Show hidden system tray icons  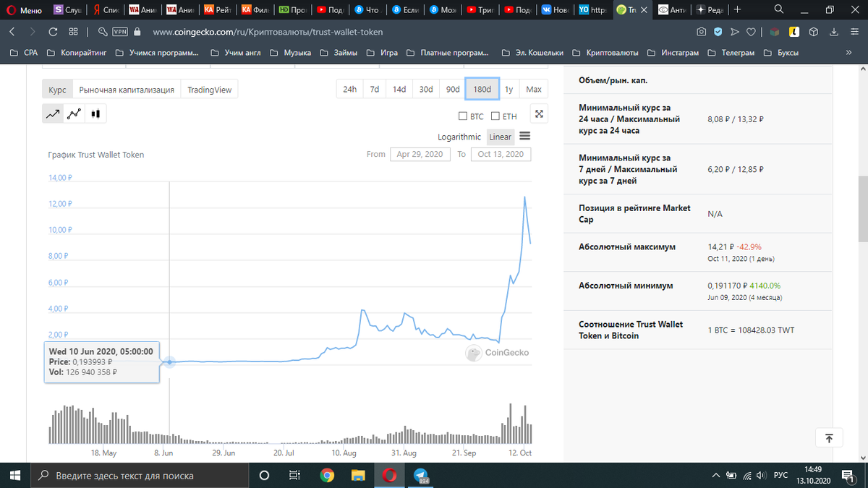pos(716,476)
